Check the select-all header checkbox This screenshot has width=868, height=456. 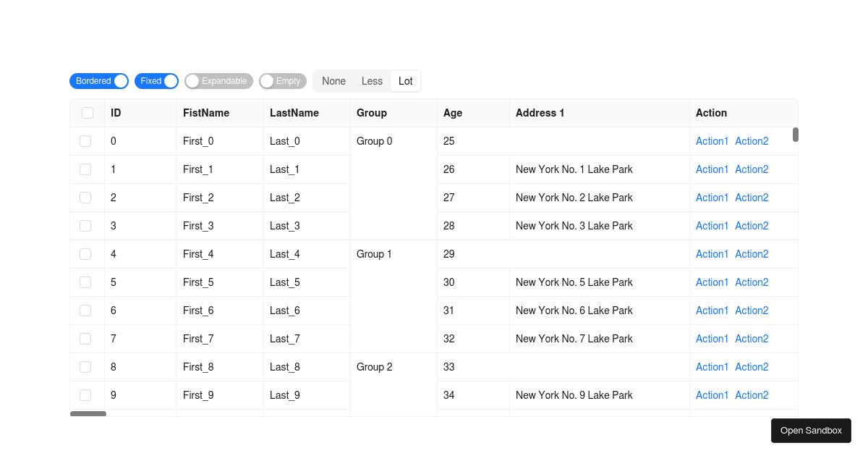coord(88,113)
